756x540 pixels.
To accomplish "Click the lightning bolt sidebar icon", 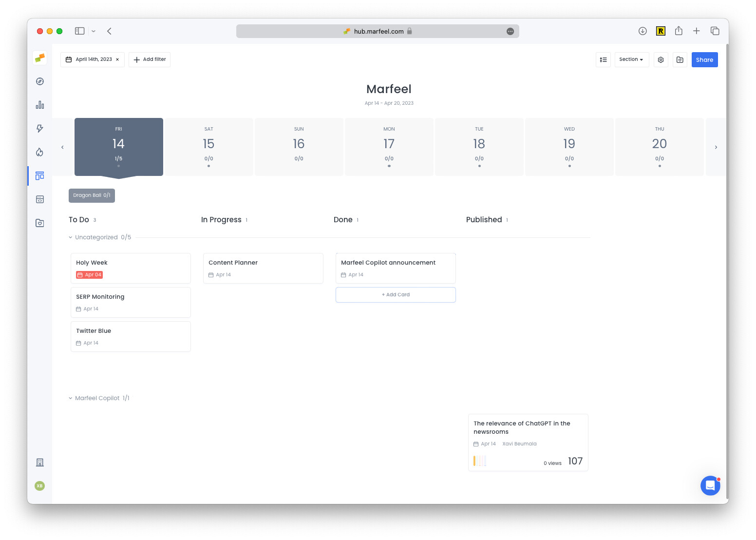I will [39, 128].
